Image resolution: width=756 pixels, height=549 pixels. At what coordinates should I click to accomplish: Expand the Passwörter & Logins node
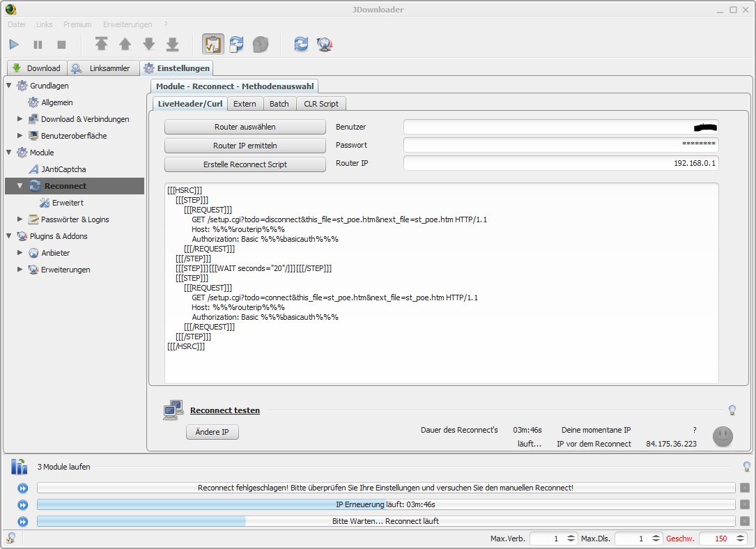20,219
